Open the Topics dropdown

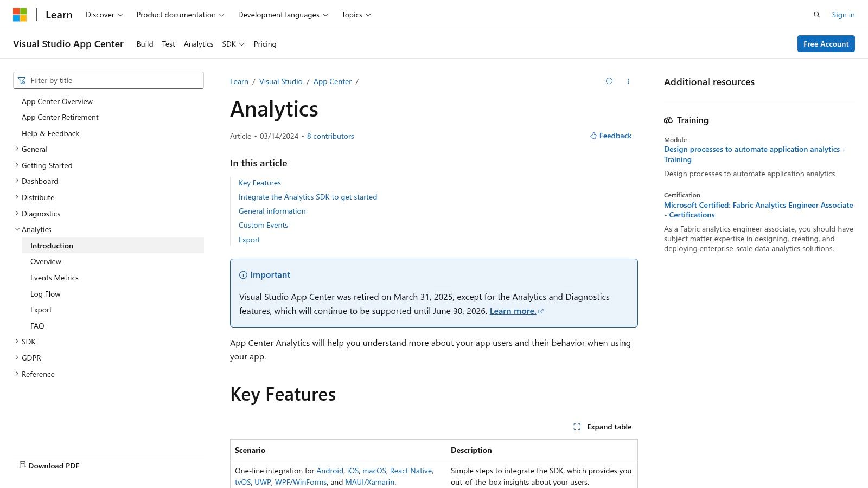356,15
